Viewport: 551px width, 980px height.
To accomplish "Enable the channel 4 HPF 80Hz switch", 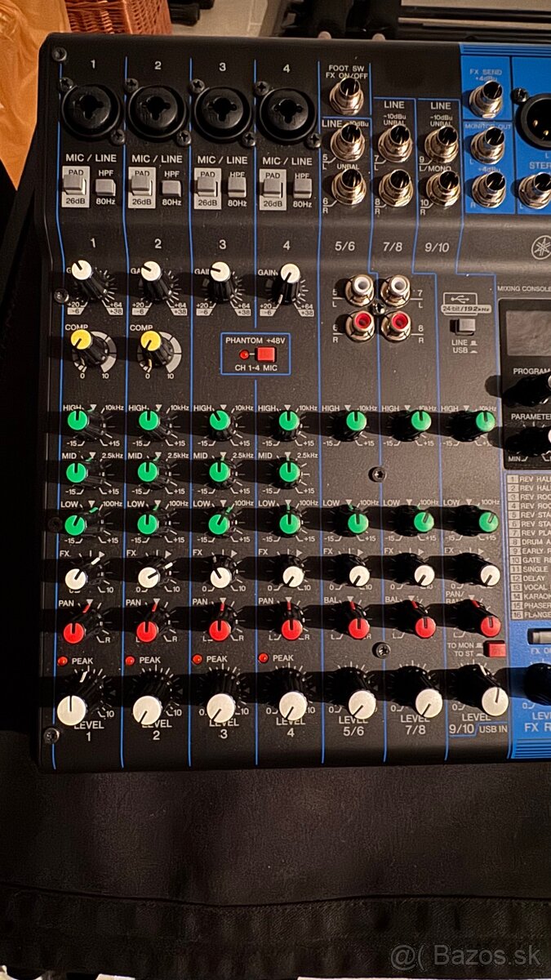I will click(302, 188).
